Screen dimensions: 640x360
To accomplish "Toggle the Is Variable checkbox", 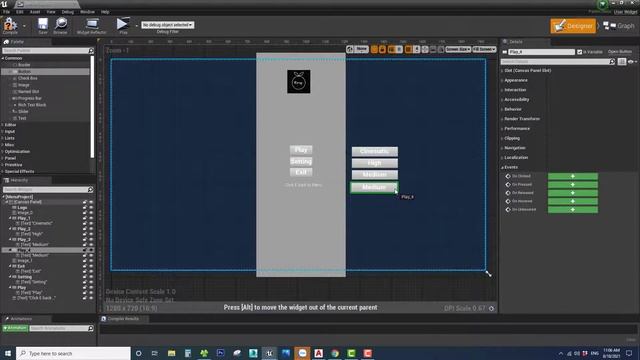I will [x=579, y=52].
